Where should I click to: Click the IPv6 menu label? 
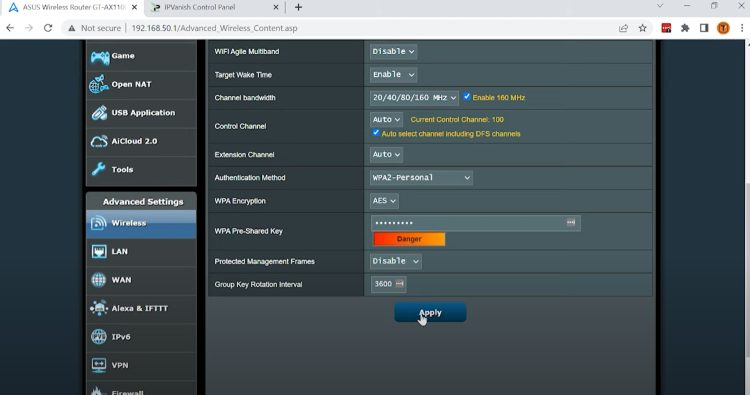[x=121, y=337]
